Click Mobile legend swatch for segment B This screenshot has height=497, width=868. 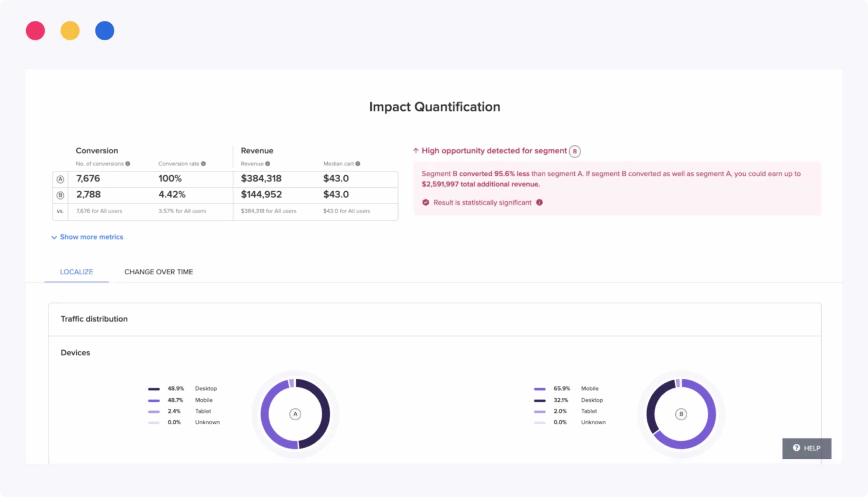[x=540, y=389]
